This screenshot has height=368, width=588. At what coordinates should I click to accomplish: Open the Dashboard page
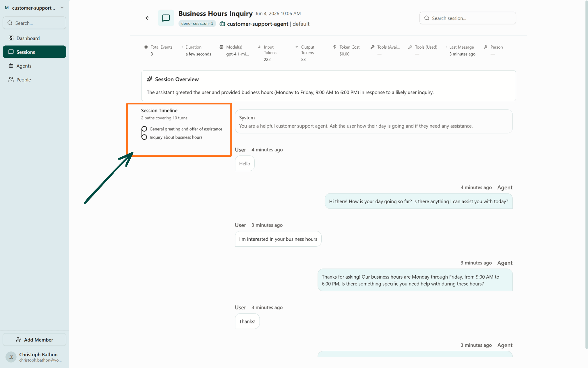point(34,38)
